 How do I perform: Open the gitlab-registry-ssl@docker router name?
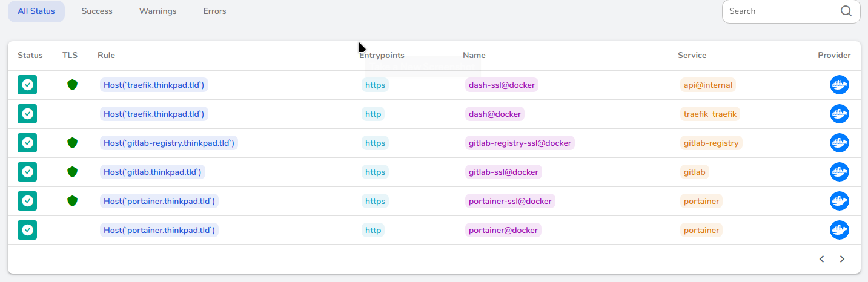[520, 143]
